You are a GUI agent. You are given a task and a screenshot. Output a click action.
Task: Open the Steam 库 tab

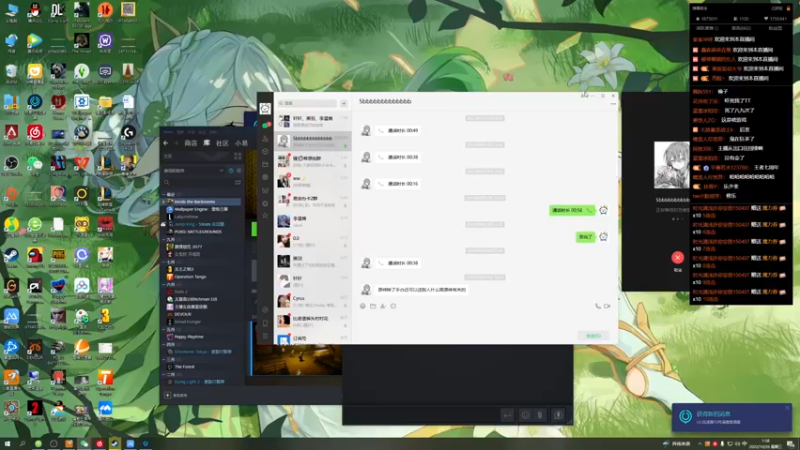pos(207,143)
